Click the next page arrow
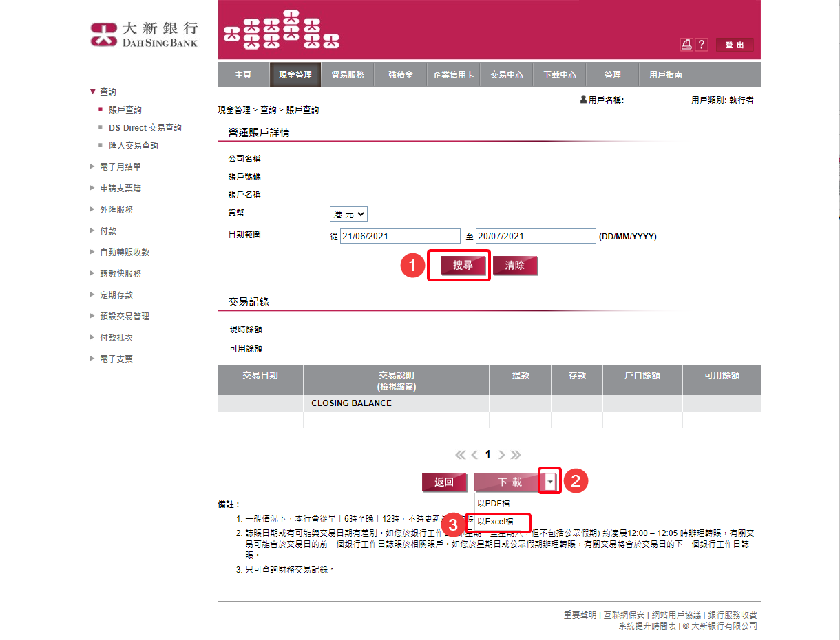This screenshot has width=840, height=640. click(x=502, y=455)
